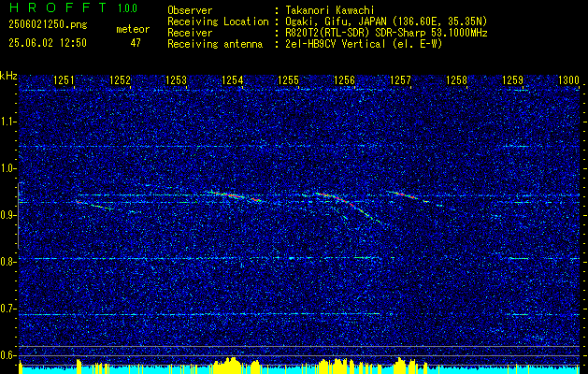The width and height of the screenshot is (588, 374).
Task: Click the 0.6 kHz axis label
Action: tap(8, 355)
